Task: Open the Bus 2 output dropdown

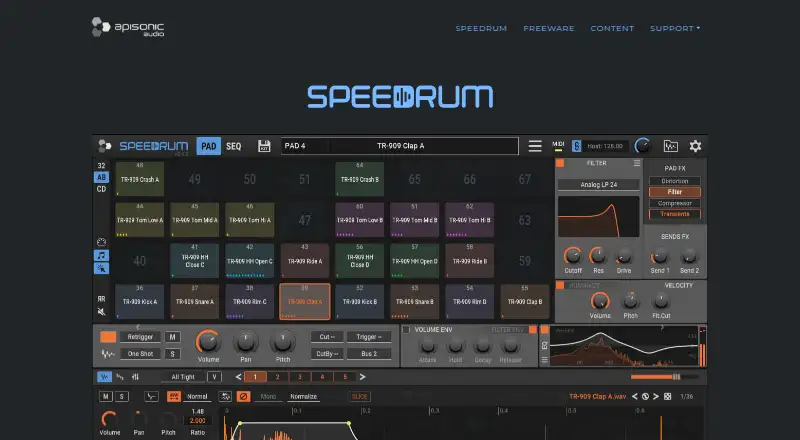Action: pyautogui.click(x=369, y=354)
